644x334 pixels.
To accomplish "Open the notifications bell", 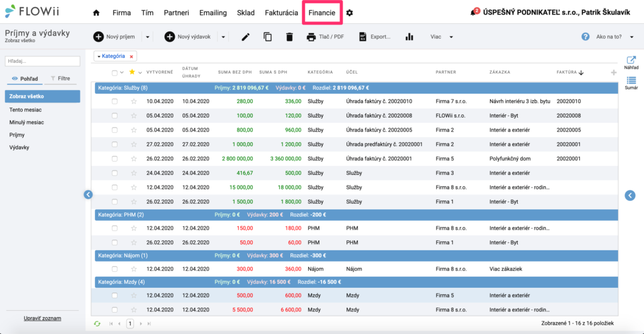I will coord(473,13).
